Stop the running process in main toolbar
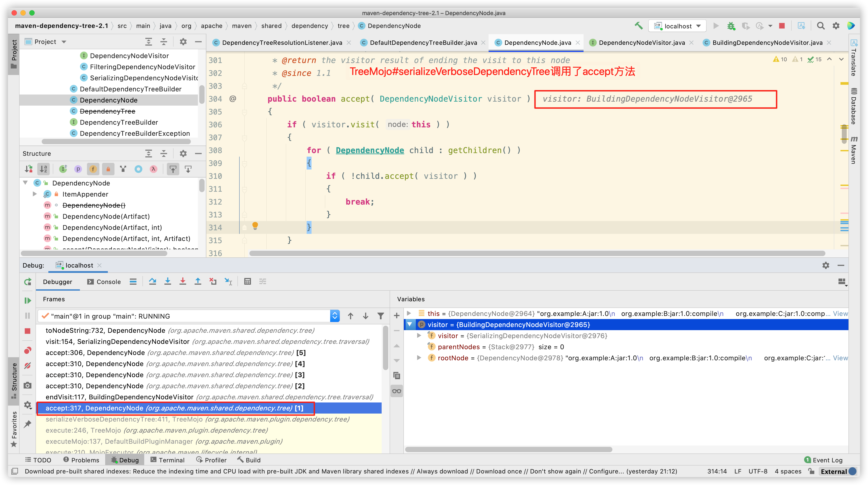 [x=782, y=26]
